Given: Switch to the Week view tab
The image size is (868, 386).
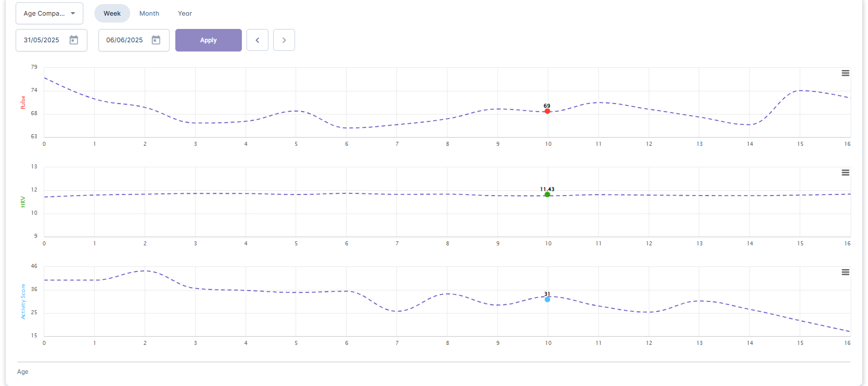Looking at the screenshot, I should click(x=112, y=13).
